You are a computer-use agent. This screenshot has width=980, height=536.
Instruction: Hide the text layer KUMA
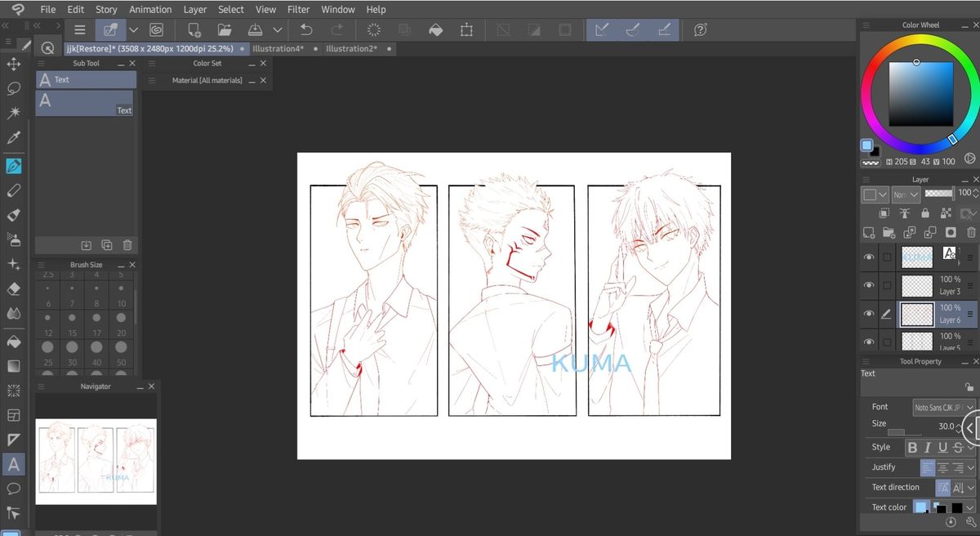(x=869, y=257)
